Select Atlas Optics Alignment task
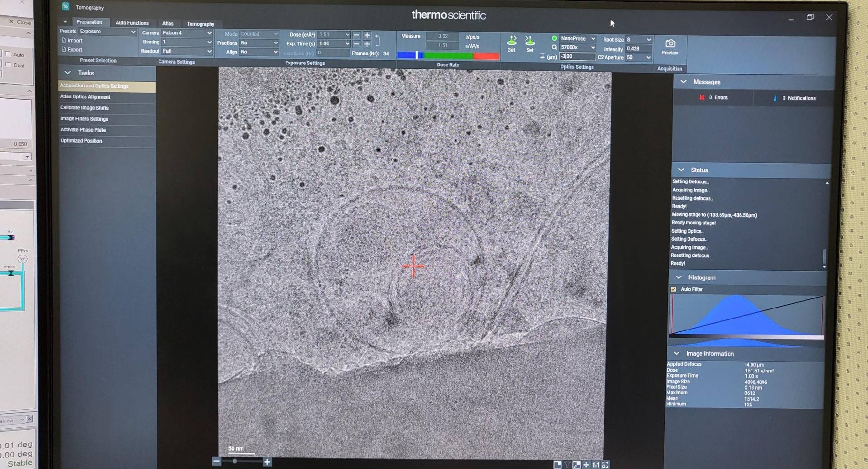868x469 pixels. (107, 97)
